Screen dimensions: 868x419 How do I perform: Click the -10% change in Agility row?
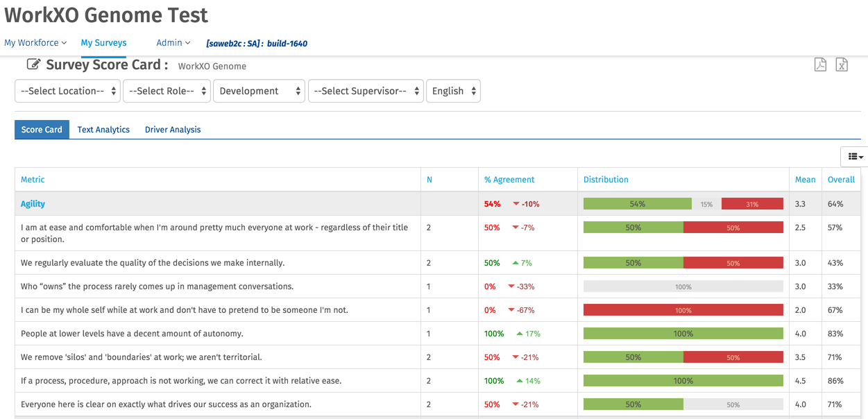click(531, 204)
